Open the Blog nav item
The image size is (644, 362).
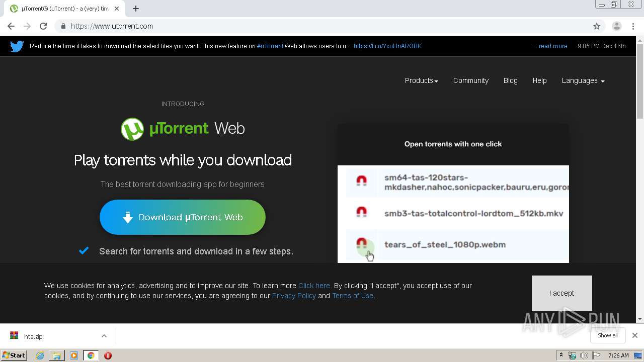pos(510,80)
